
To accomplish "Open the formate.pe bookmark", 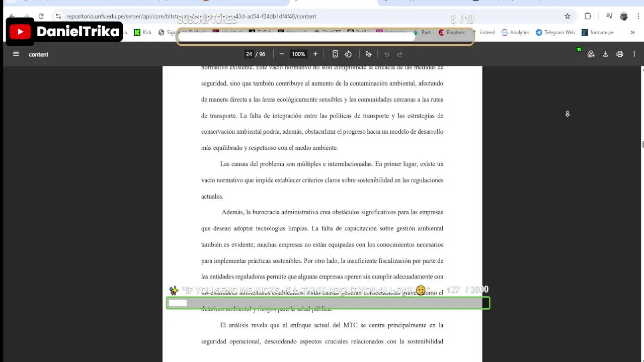I will pos(598,32).
